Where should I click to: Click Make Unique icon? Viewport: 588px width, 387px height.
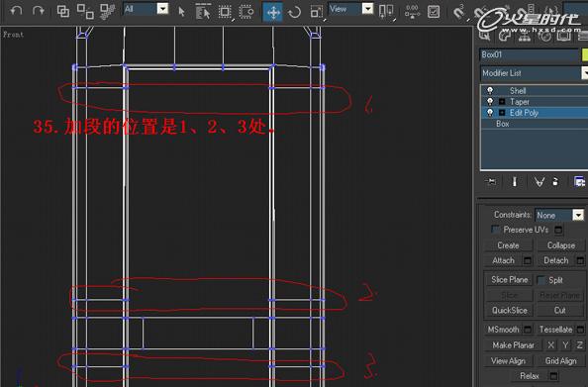539,182
